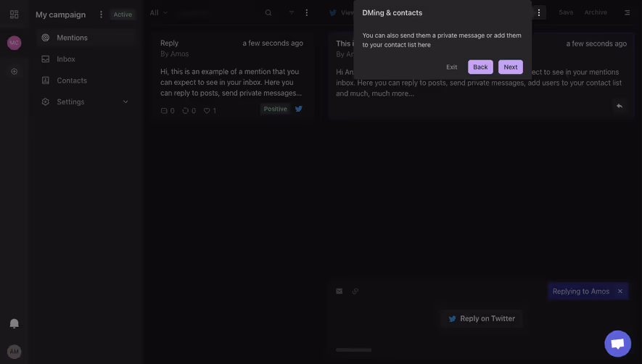Exit the DMing & contacts tour
The width and height of the screenshot is (642, 364).
[452, 67]
